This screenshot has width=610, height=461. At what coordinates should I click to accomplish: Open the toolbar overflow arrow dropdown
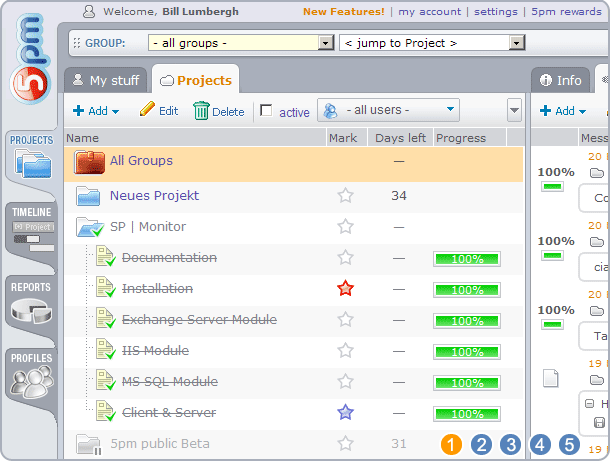point(514,110)
